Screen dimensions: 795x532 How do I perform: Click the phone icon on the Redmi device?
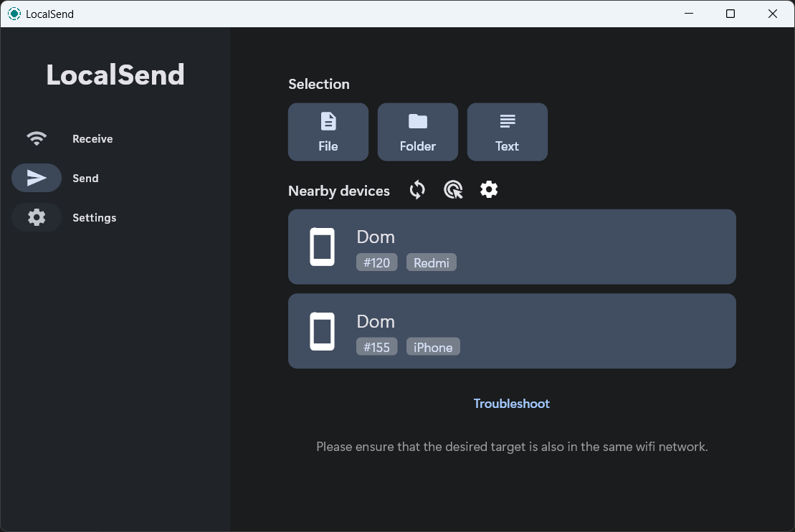click(322, 247)
